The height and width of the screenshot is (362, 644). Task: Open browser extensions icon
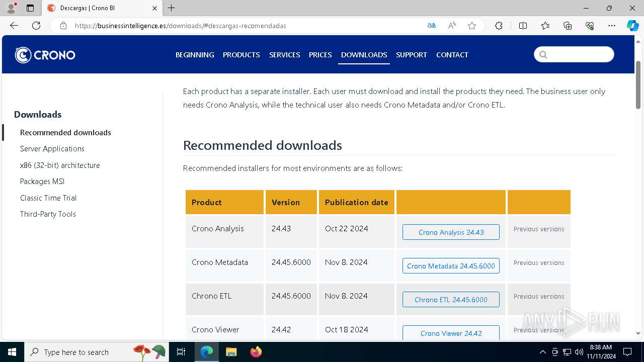499,26
